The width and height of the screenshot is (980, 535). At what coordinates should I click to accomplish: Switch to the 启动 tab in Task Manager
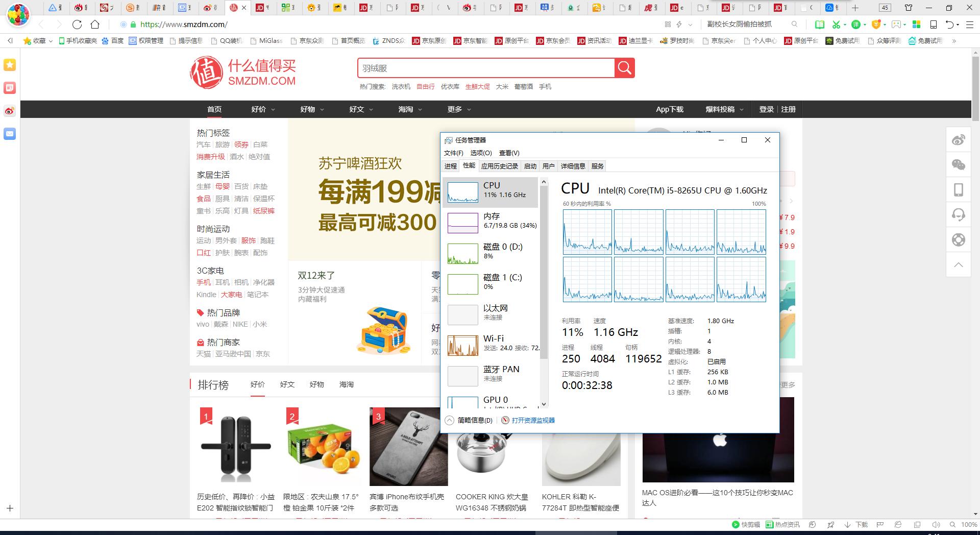530,166
